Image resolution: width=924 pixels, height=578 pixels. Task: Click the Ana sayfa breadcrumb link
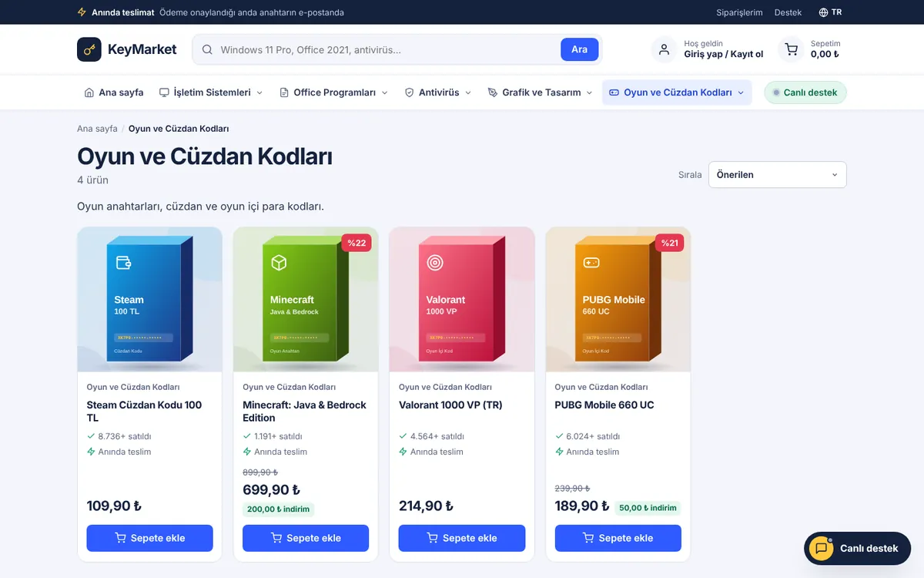point(97,129)
